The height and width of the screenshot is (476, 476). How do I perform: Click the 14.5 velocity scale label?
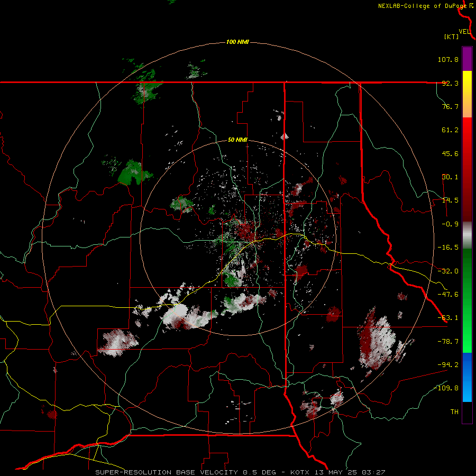(450, 200)
